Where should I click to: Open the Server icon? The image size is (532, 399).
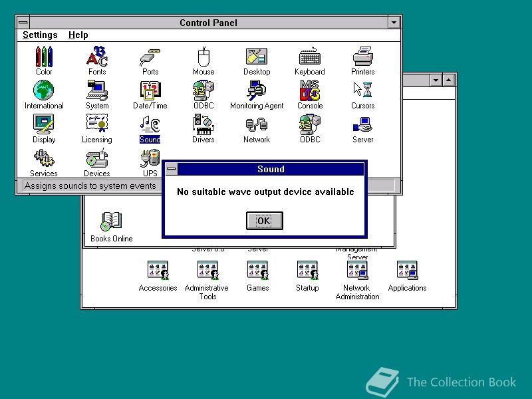(362, 128)
